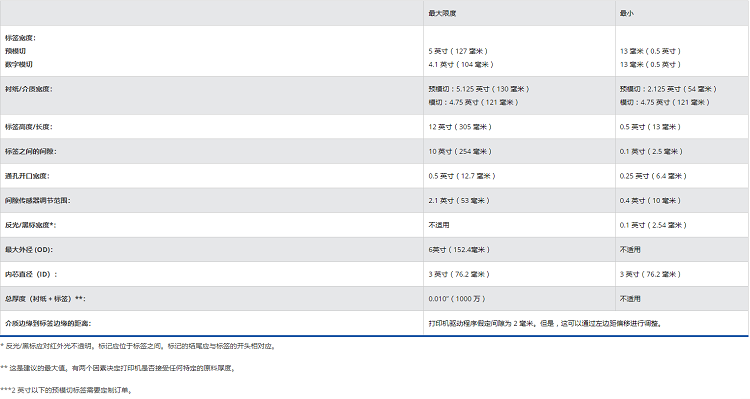Click the value '6英寸 (152.4毫米)'
The width and height of the screenshot is (750, 399).
(459, 250)
